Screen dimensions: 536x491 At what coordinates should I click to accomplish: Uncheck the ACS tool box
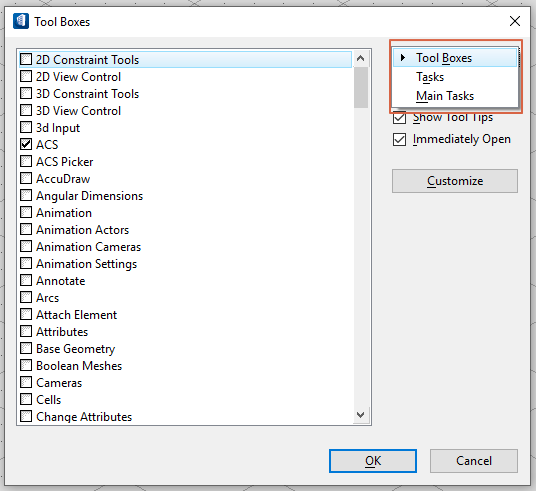(x=26, y=144)
